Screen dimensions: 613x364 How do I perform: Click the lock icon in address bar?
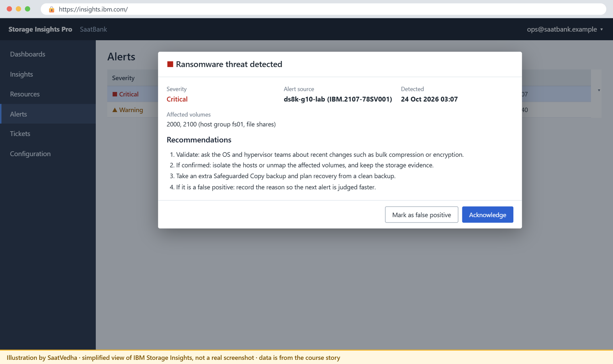52,9
